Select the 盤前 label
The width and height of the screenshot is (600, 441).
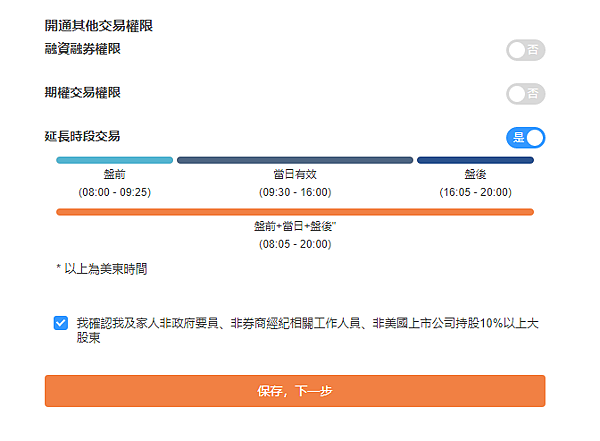[x=114, y=174]
